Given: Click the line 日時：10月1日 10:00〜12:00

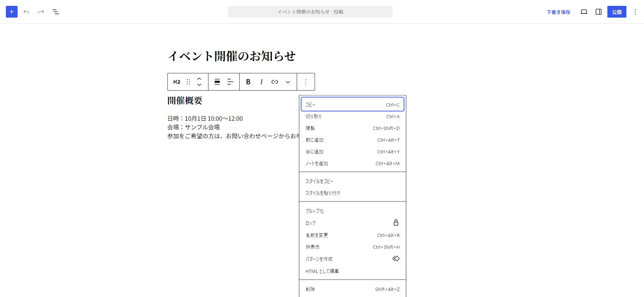Looking at the screenshot, I should (205, 118).
